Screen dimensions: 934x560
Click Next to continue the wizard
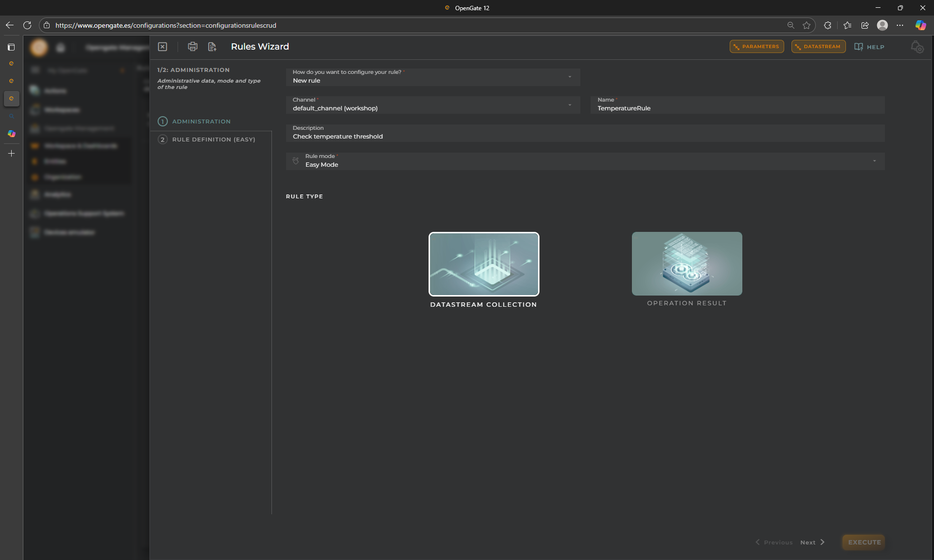(812, 542)
